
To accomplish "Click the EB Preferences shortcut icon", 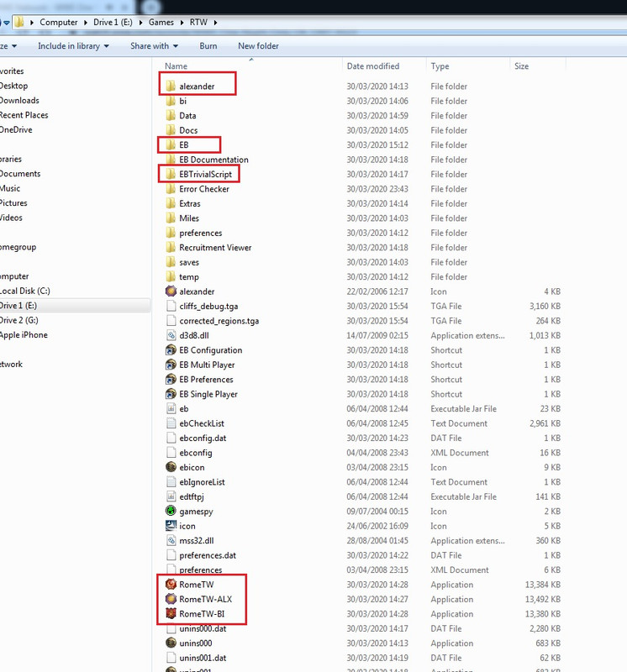I will pyautogui.click(x=171, y=380).
